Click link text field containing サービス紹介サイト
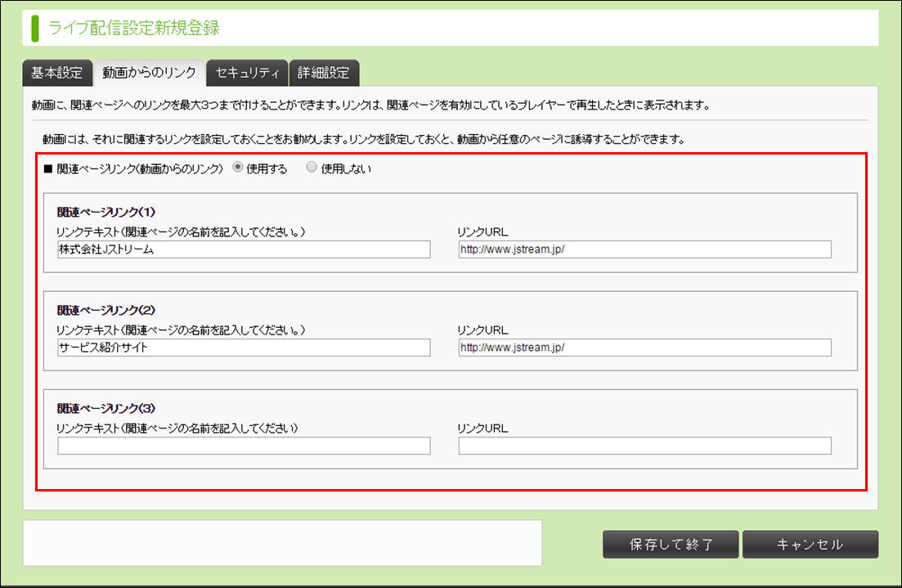Screen dimensions: 902x588 coord(244,348)
